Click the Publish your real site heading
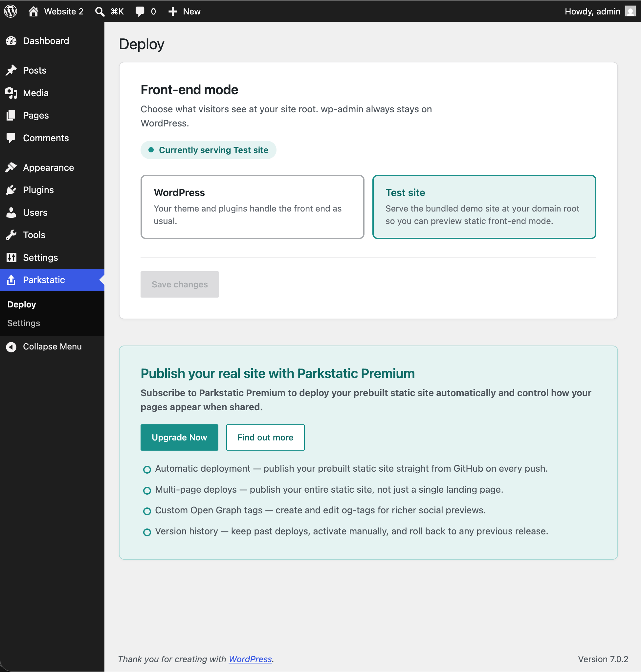This screenshot has width=641, height=672. click(x=277, y=373)
